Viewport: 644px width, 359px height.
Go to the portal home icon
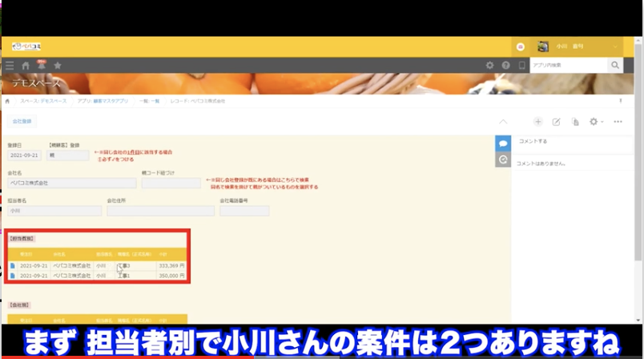26,66
